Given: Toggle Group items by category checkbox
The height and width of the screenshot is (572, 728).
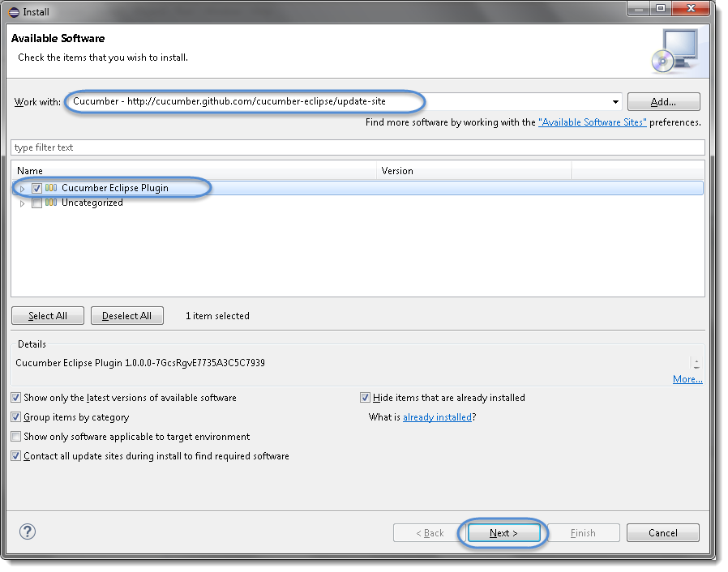Looking at the screenshot, I should pos(16,417).
